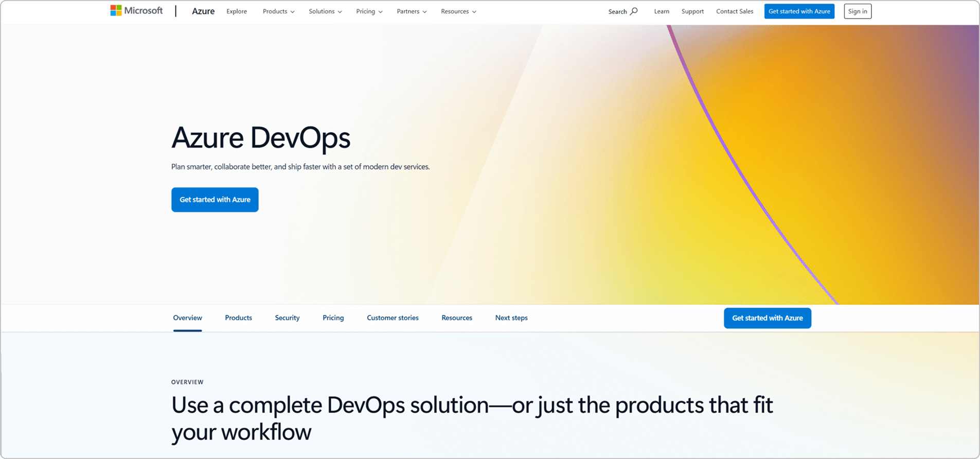980x459 pixels.
Task: Open the Support link
Action: 692,11
